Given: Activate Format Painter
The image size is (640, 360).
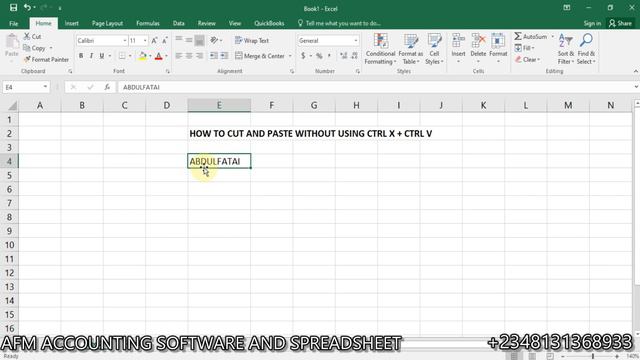Looking at the screenshot, I should (x=46, y=60).
